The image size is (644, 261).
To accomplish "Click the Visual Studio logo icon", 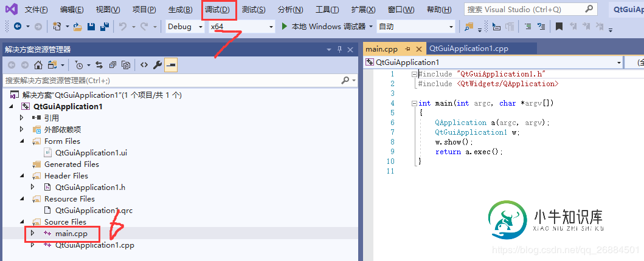I will point(11,10).
